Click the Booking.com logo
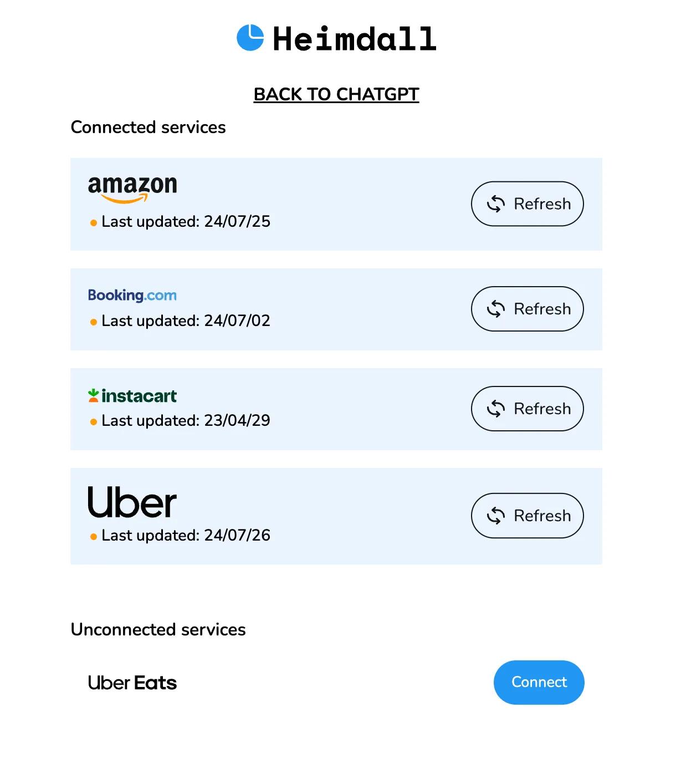 [x=132, y=295]
